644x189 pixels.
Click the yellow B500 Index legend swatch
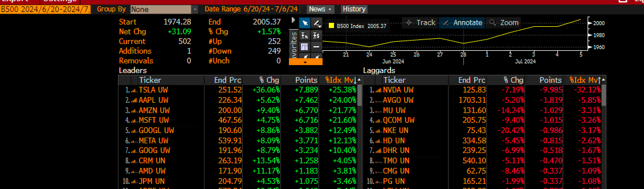pos(331,26)
